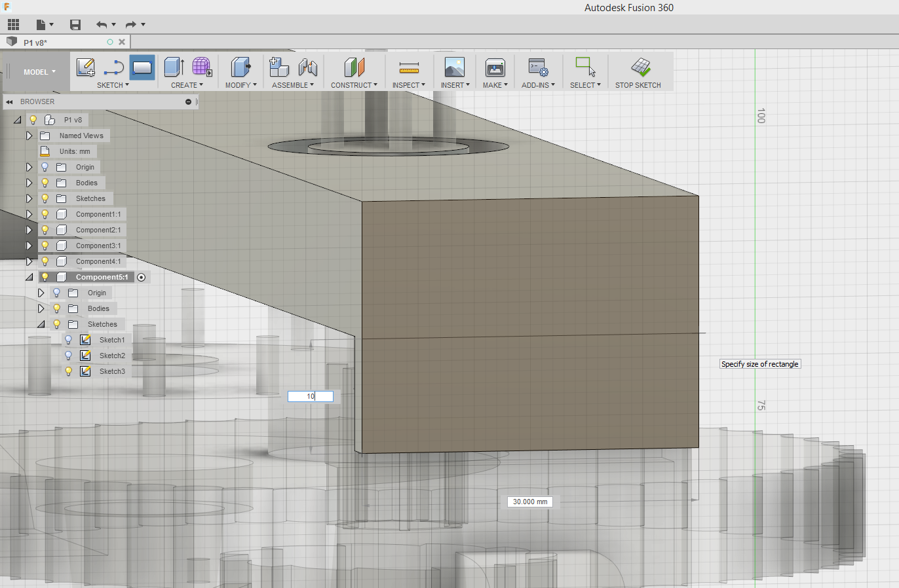Toggle top-level Bodies folder visibility
This screenshot has height=588, width=899.
click(x=45, y=183)
